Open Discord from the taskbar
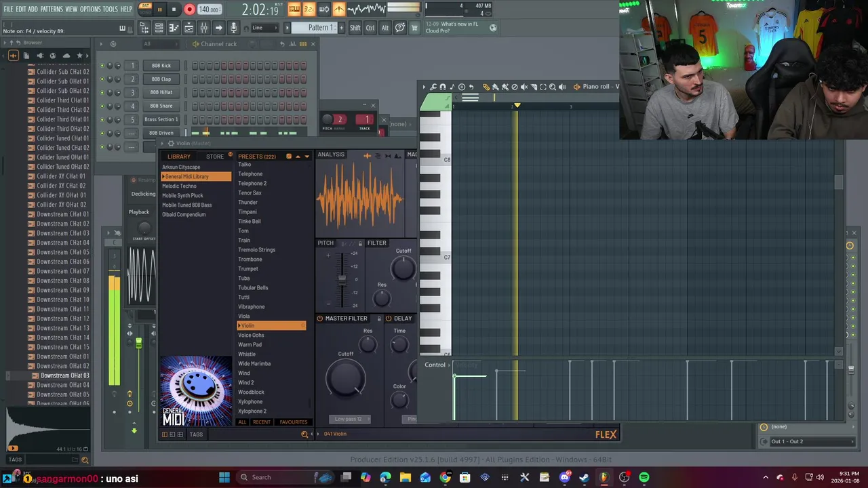 [564, 477]
